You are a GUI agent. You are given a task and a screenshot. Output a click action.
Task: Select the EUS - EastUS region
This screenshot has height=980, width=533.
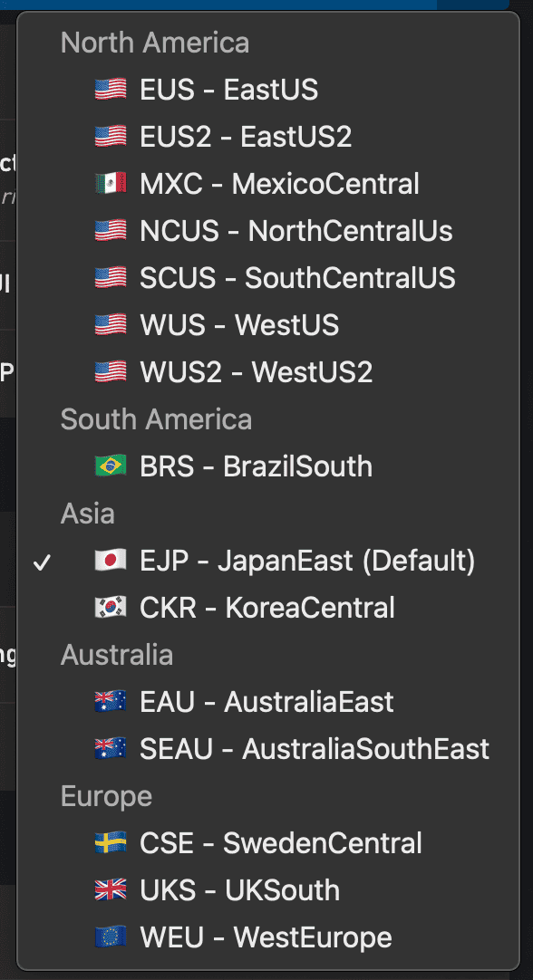[x=268, y=90]
